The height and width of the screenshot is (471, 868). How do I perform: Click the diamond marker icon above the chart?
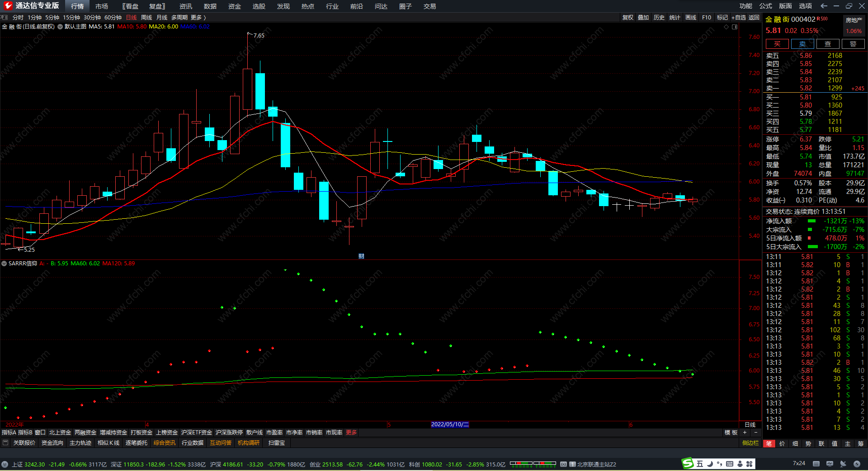coord(726,27)
